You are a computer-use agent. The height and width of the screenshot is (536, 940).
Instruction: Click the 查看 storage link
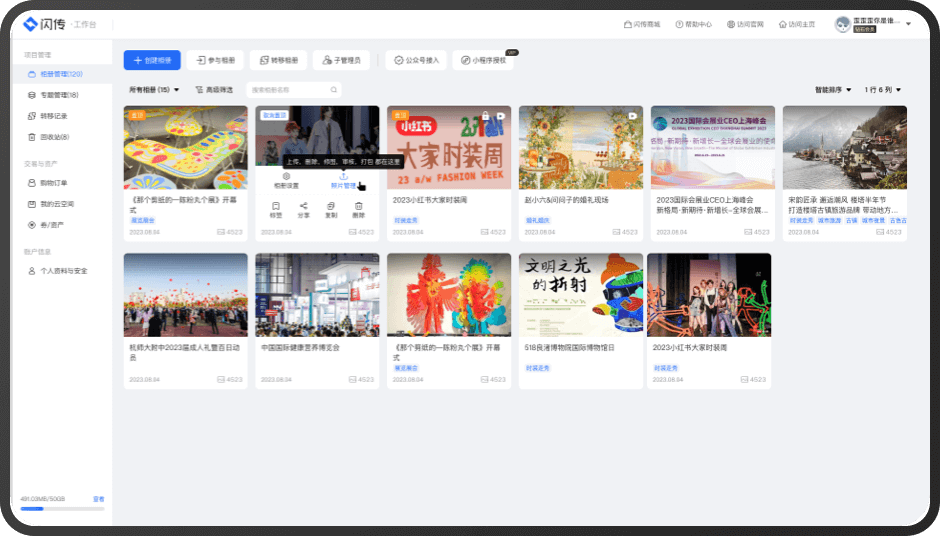click(x=98, y=498)
